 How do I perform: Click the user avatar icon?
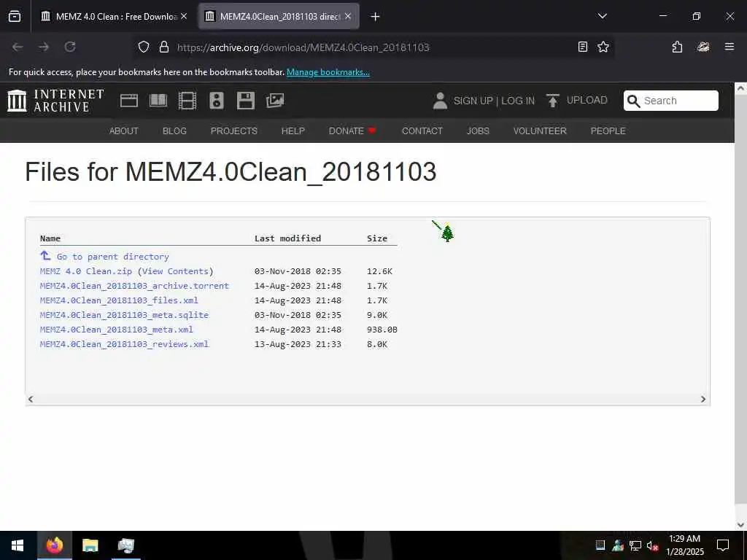click(x=440, y=101)
